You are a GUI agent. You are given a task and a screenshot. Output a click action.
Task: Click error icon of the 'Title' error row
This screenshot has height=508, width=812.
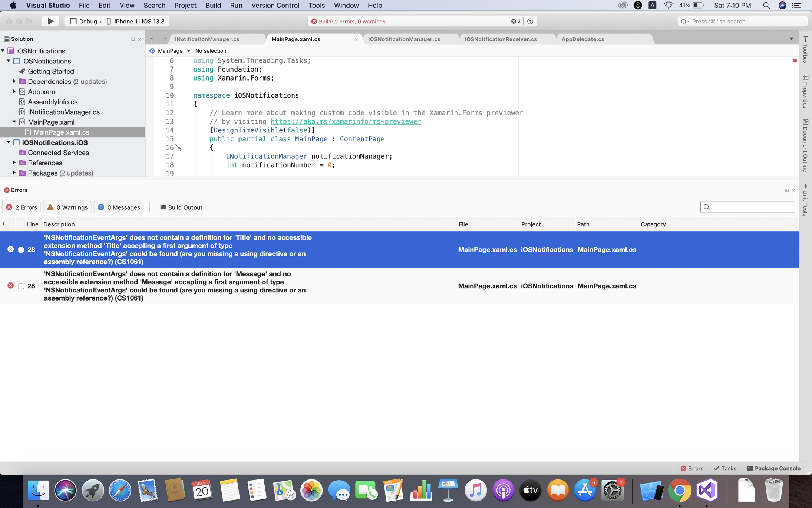[10, 249]
